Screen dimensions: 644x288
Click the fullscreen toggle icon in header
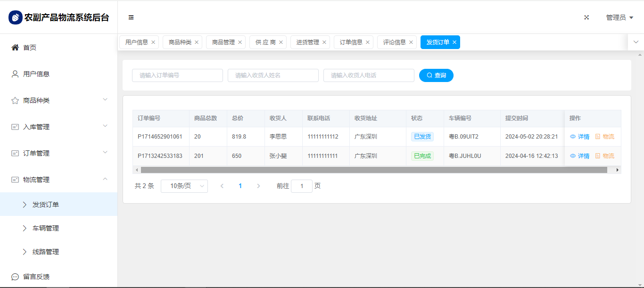[586, 17]
